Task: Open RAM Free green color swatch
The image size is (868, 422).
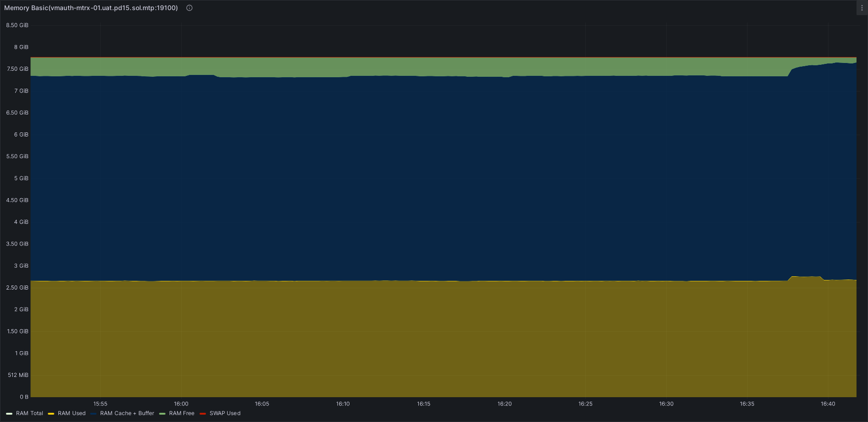Action: (x=162, y=414)
